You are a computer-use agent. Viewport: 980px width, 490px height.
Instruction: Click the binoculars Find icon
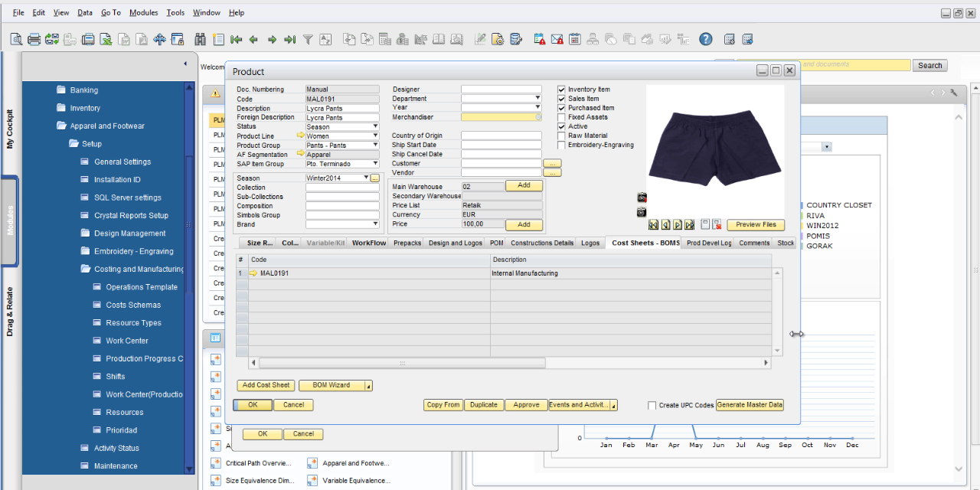tap(201, 39)
